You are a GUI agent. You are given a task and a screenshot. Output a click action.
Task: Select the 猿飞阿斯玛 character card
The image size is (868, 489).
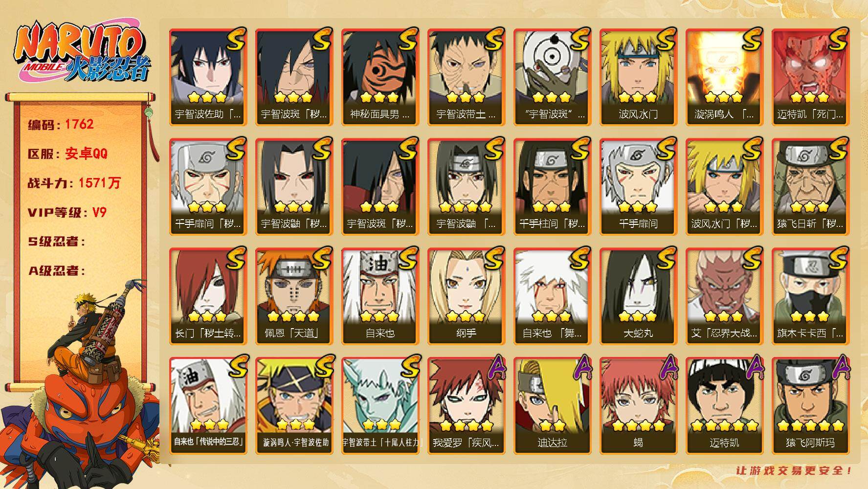coord(810,405)
